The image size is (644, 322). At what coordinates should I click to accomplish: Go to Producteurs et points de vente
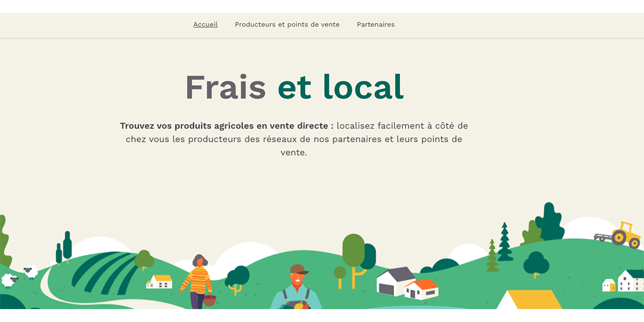287,25
